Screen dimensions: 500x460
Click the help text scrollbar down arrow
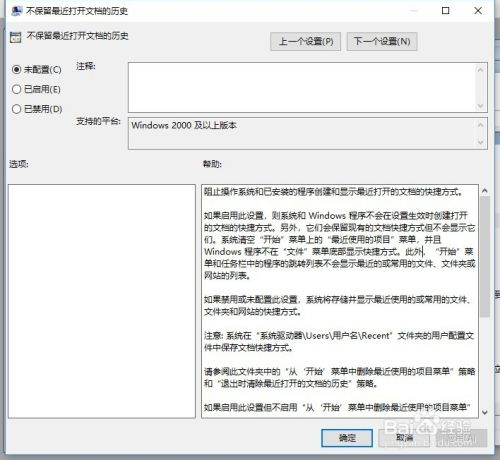pos(485,412)
